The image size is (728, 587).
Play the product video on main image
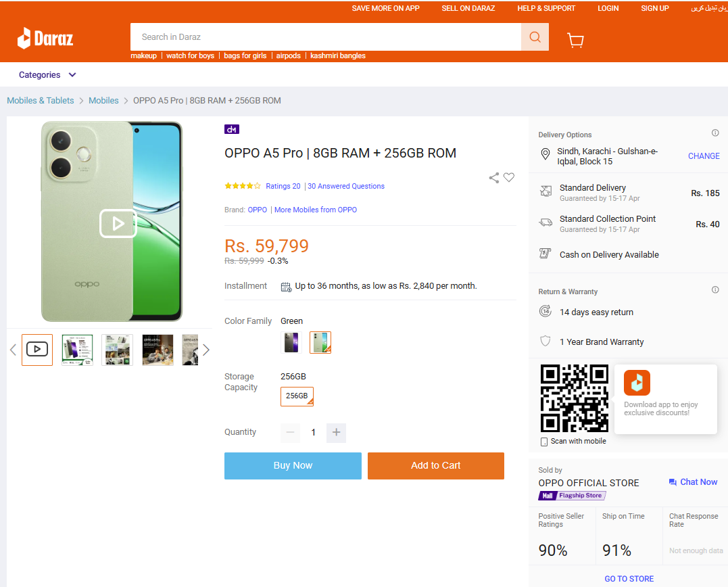(x=118, y=223)
